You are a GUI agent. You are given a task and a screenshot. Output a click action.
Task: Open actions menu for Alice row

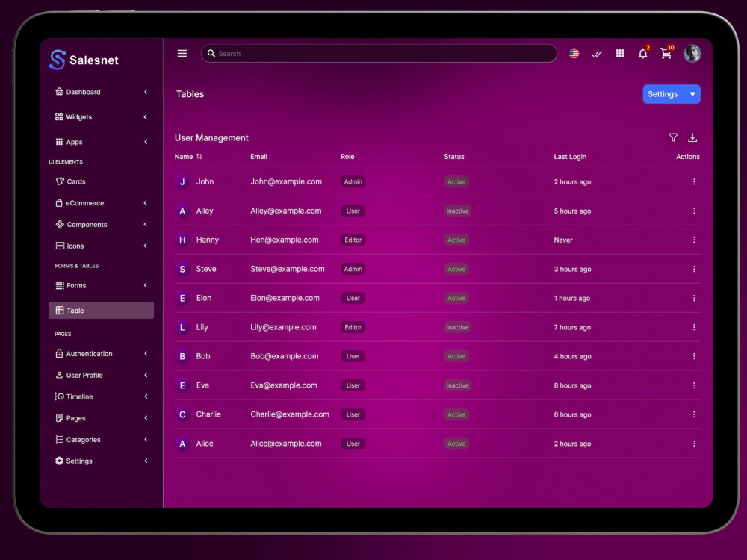point(694,444)
